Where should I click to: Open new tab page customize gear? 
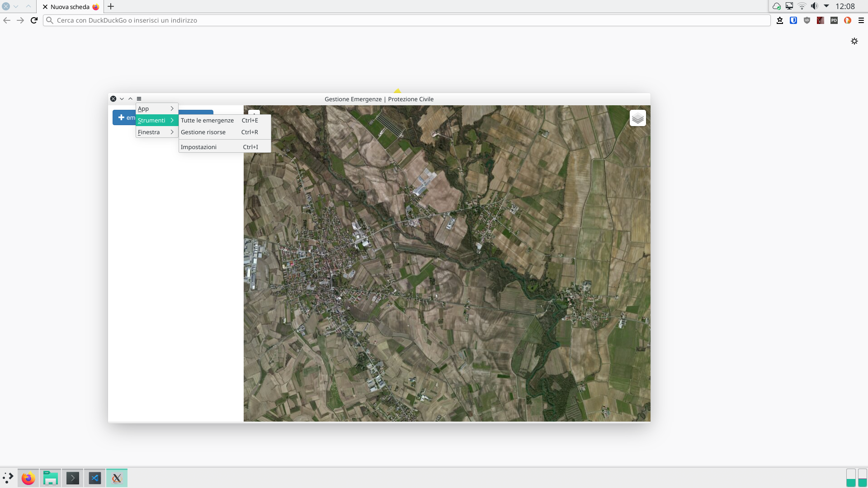tap(854, 41)
